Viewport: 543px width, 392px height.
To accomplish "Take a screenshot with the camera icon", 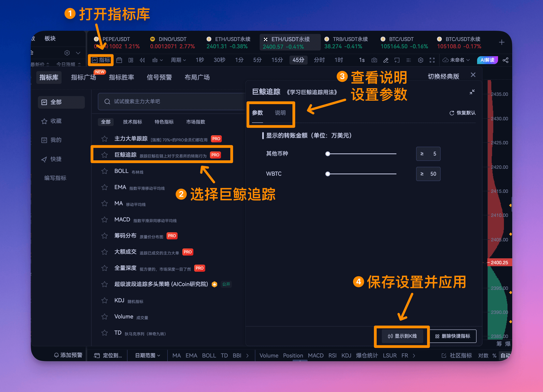I will click(x=374, y=60).
